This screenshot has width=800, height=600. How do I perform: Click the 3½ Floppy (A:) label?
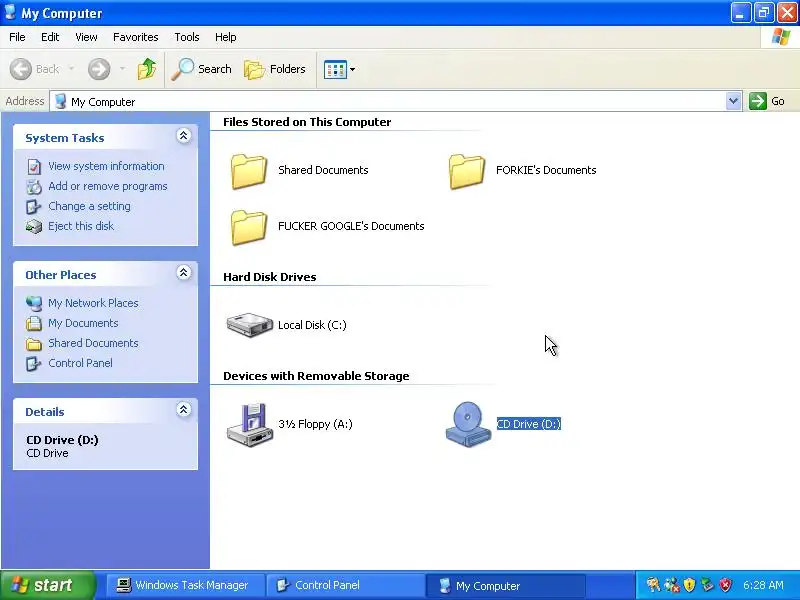click(315, 424)
